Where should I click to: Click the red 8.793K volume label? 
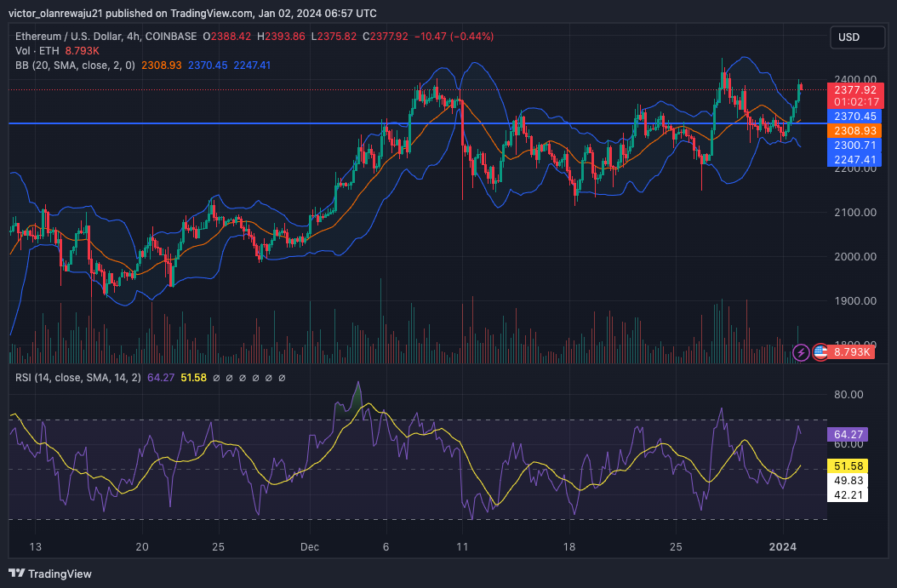[851, 351]
